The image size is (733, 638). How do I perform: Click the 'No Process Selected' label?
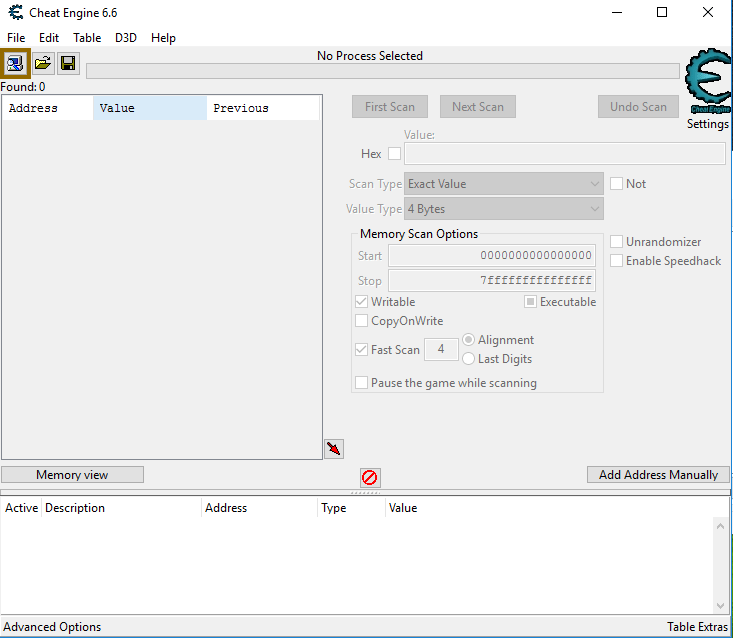(370, 56)
